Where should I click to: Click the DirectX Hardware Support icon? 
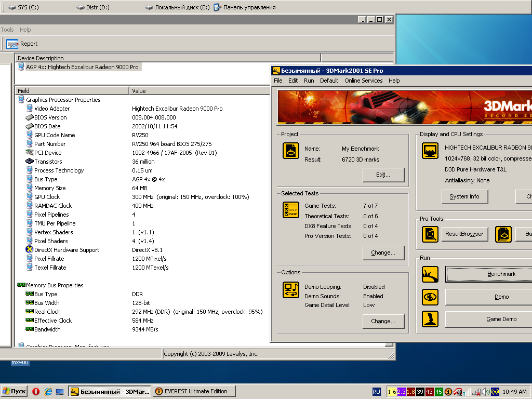(x=29, y=249)
